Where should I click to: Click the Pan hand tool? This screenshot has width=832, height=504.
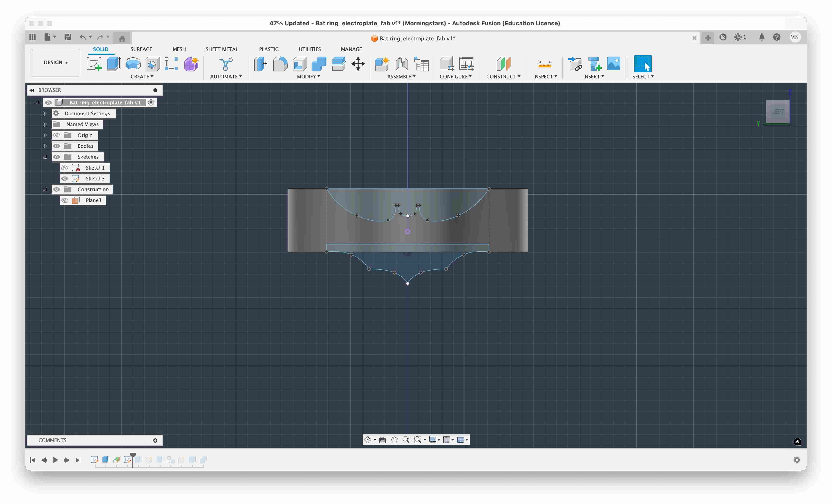(394, 440)
